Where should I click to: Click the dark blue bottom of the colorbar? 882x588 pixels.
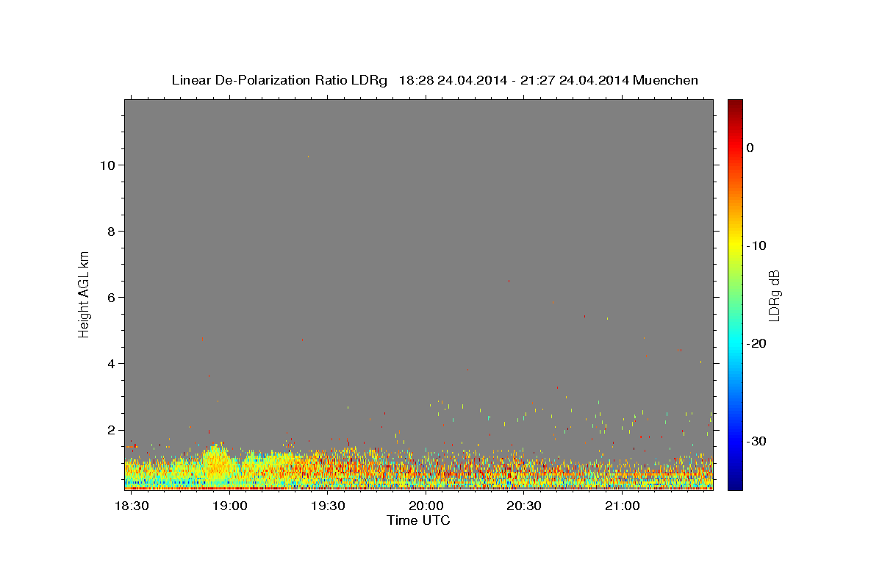(735, 481)
